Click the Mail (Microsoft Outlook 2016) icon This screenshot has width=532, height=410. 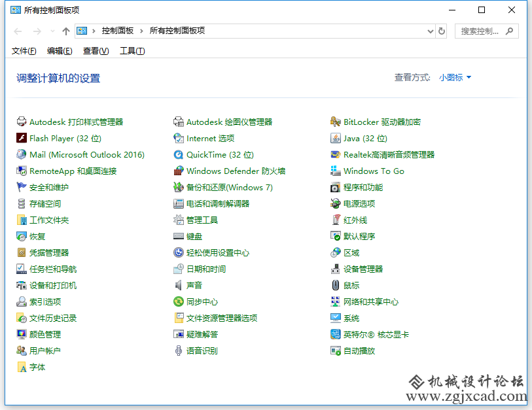tap(22, 154)
